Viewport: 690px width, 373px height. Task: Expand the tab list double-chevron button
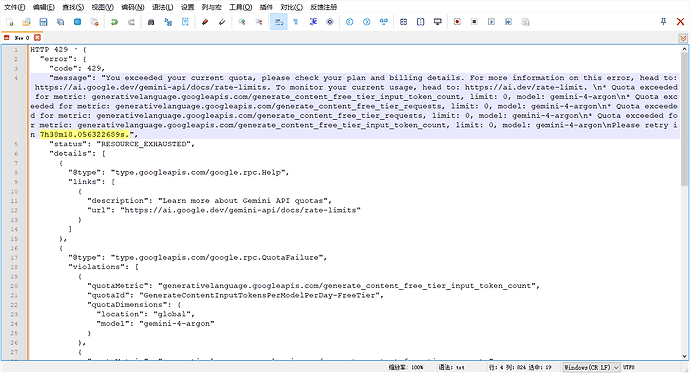click(683, 38)
